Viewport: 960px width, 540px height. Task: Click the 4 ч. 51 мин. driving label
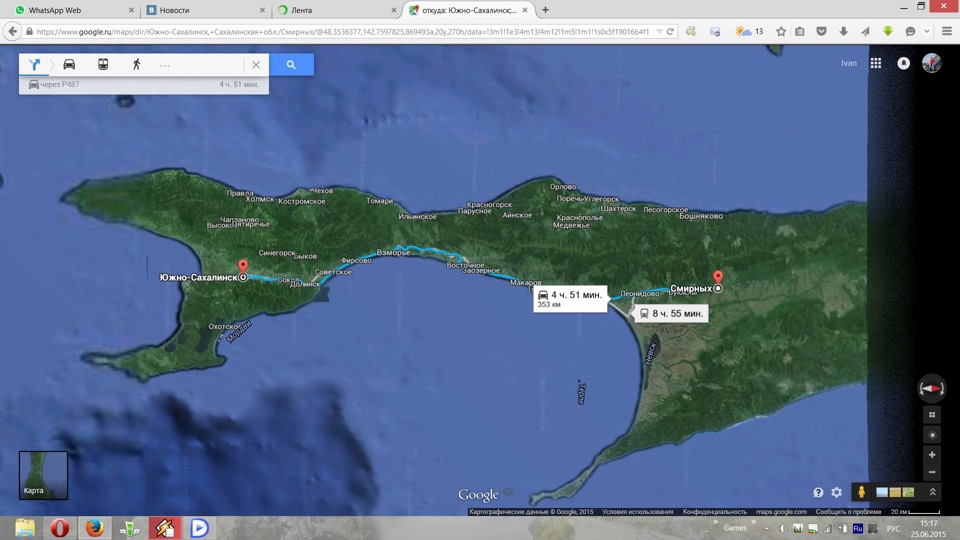pos(570,299)
